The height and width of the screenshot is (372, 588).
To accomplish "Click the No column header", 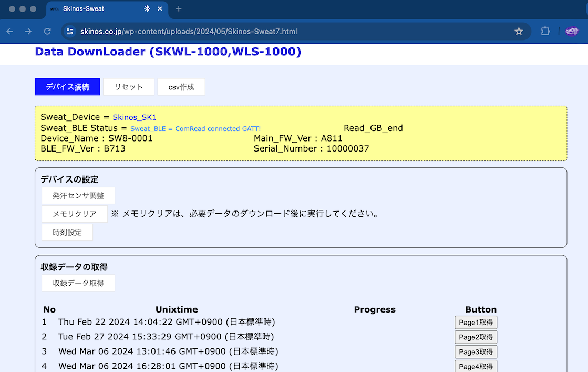I will pos(49,310).
